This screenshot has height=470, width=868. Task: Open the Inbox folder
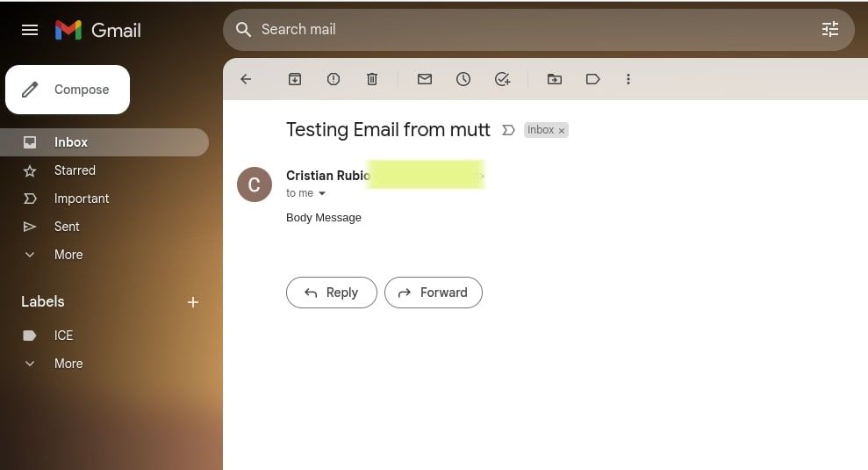104,142
